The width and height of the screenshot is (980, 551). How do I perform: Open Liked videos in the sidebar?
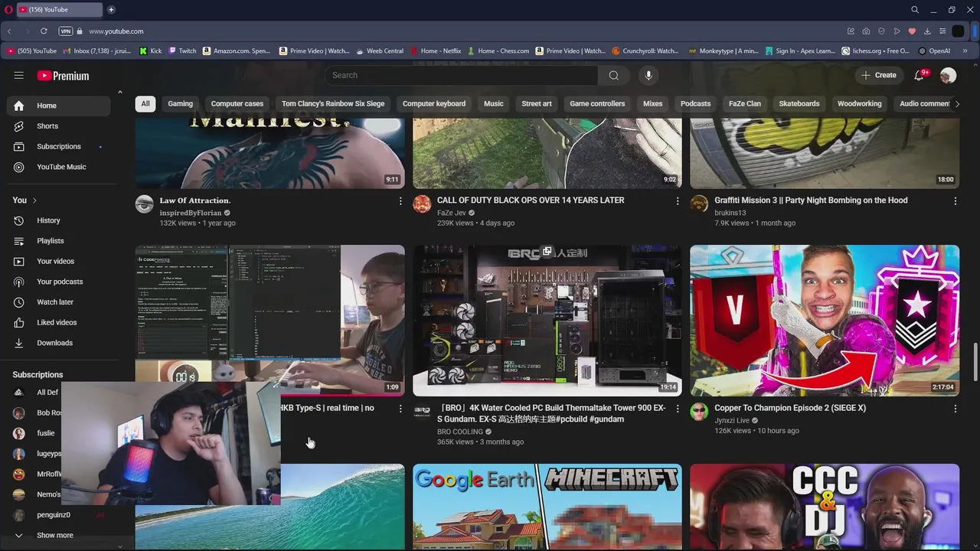(58, 322)
